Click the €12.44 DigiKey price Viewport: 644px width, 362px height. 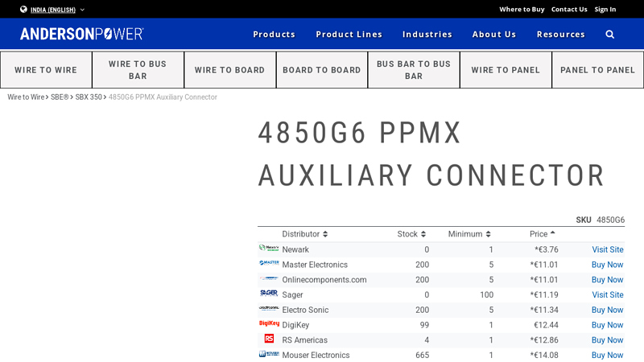coord(546,325)
